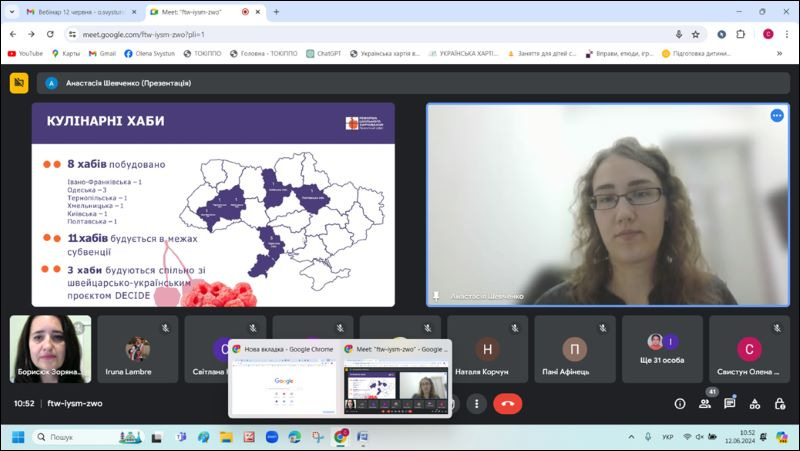Viewport: 800px width, 451px height.
Task: Open Chrome profile avatar C
Action: (768, 34)
